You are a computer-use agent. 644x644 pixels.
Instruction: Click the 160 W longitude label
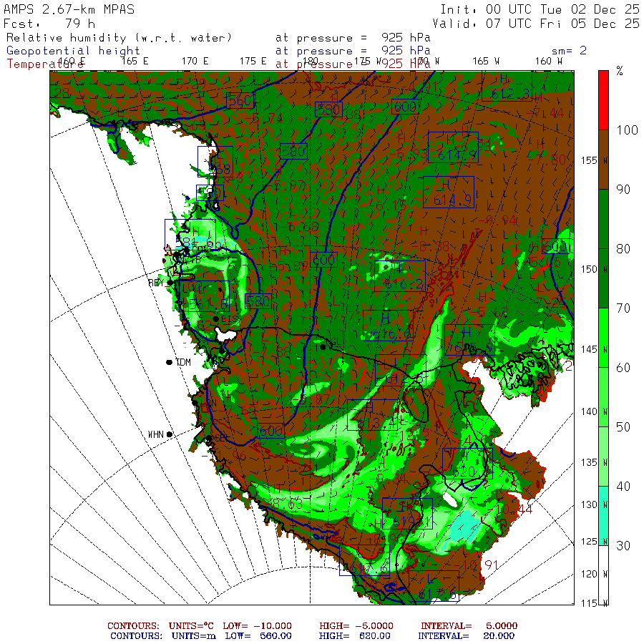(549, 62)
